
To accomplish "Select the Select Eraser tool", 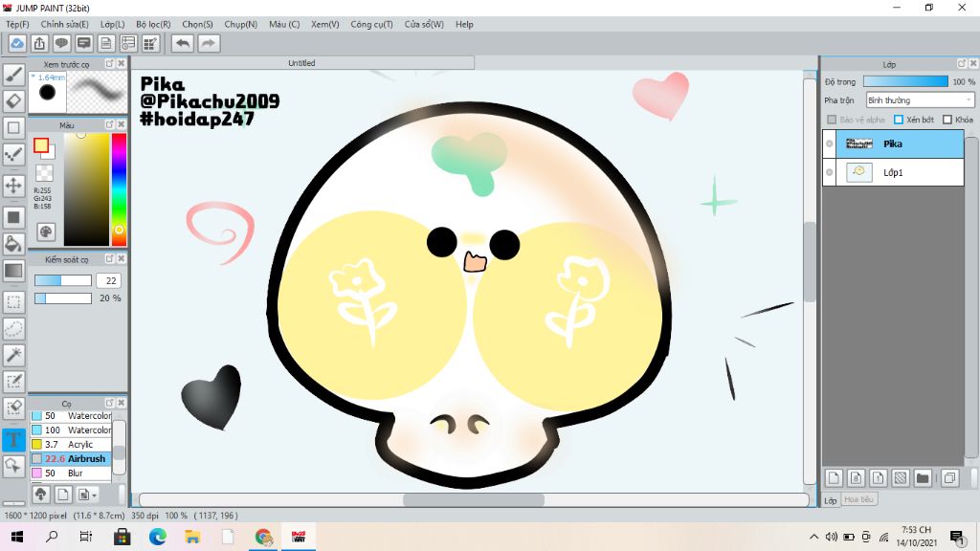I will [x=13, y=408].
